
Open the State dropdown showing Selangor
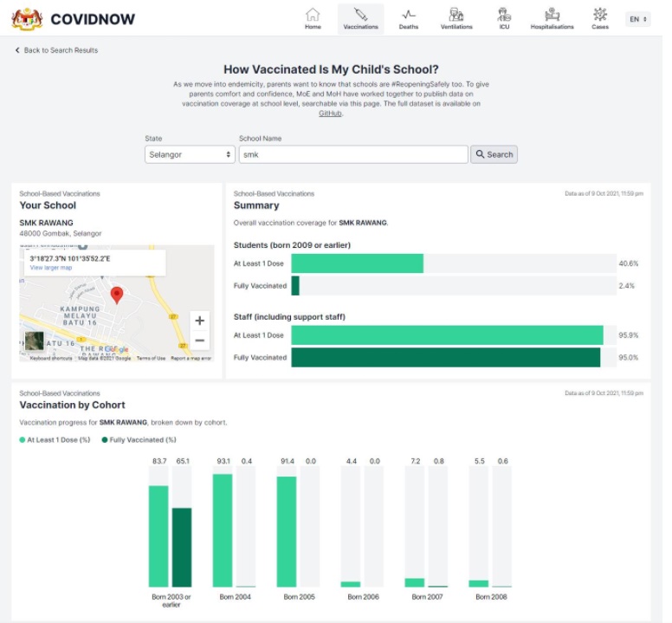pos(190,154)
